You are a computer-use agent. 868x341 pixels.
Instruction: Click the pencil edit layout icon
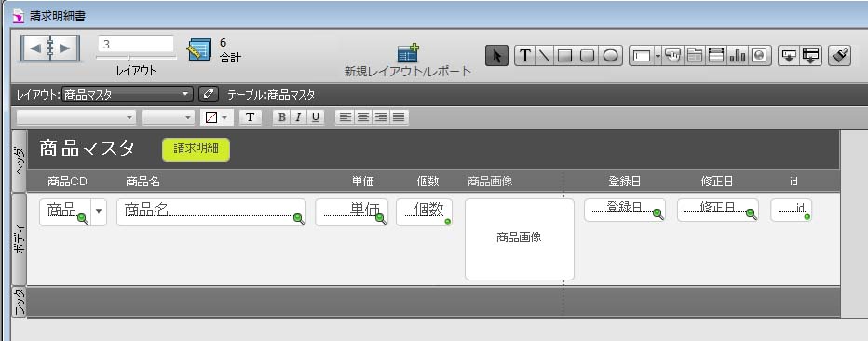[x=209, y=93]
